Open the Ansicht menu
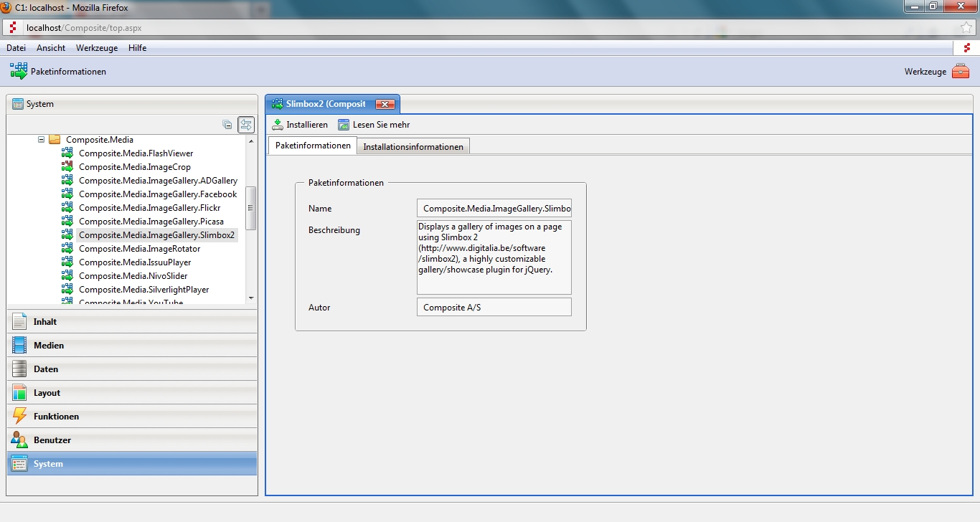This screenshot has height=522, width=980. tap(51, 48)
